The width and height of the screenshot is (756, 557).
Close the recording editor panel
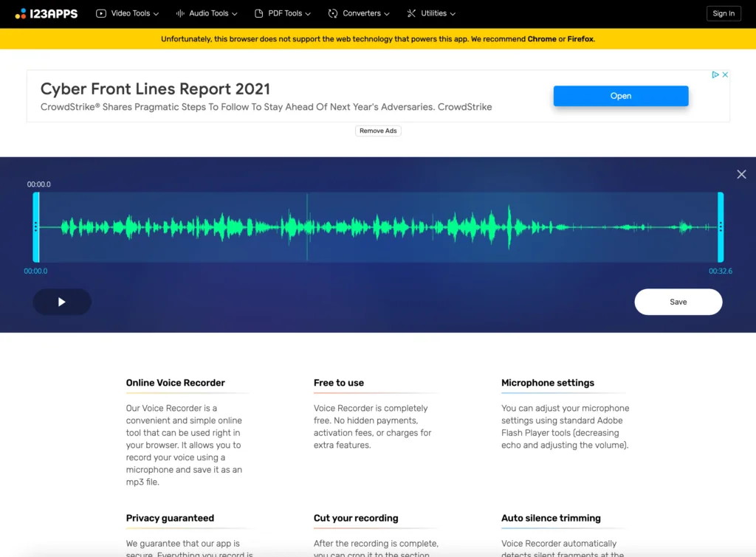click(741, 174)
